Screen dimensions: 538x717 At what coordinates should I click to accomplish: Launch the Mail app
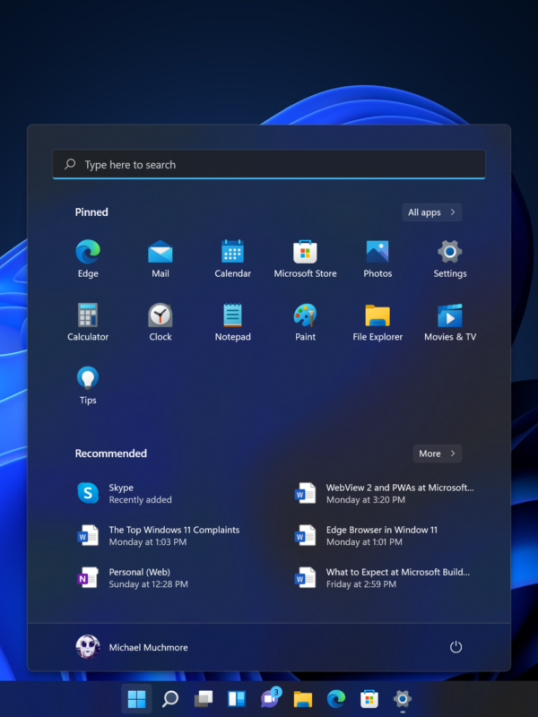coord(160,258)
